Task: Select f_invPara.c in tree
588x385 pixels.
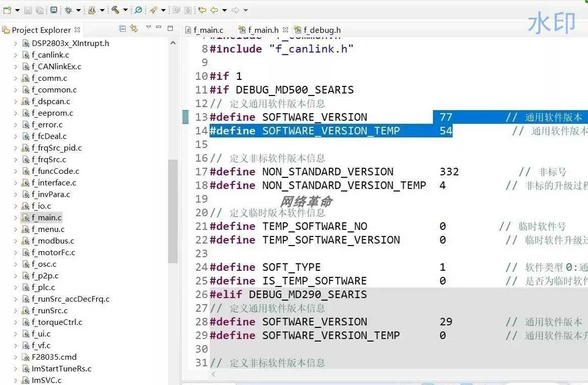Action: pos(51,195)
